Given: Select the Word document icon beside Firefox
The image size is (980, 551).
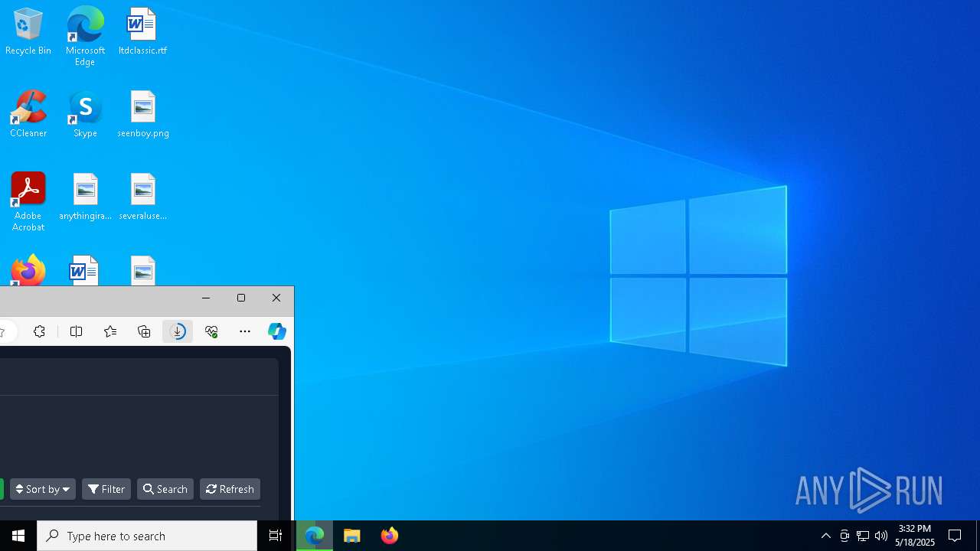Looking at the screenshot, I should 83,271.
